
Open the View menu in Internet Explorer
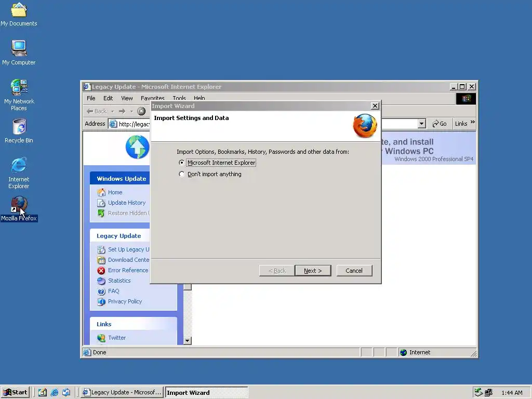(127, 98)
